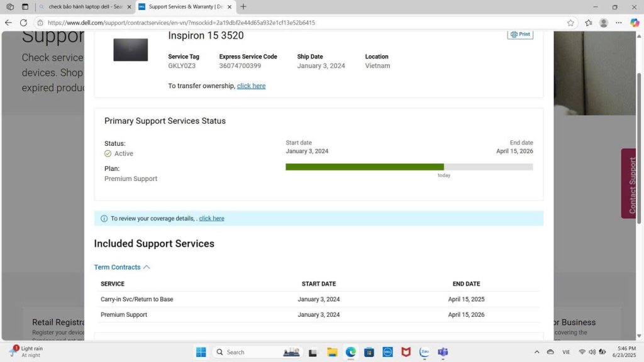Switch to Microsoft Edge on taskbar
Image resolution: width=644 pixels, height=362 pixels.
click(x=350, y=352)
